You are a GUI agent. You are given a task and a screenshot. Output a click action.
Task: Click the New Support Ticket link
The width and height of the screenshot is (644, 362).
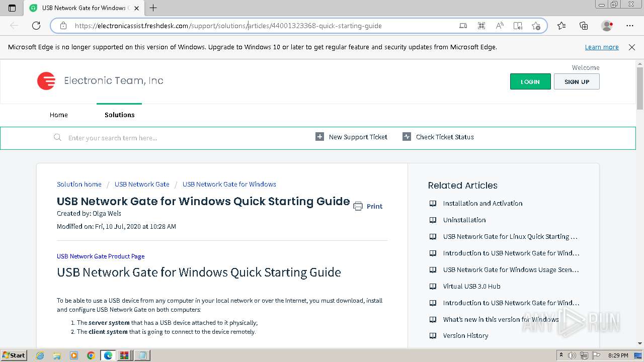(358, 137)
